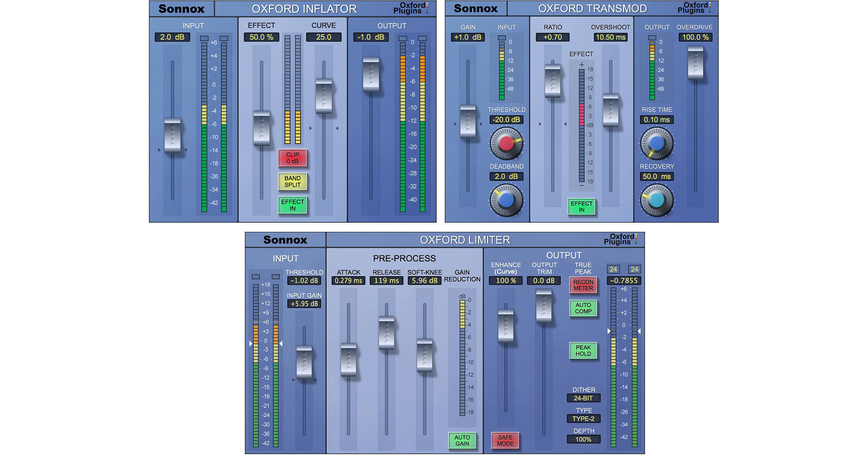Click the Limiter RELEASE fader handle
This screenshot has height=456, width=868.
tap(387, 332)
